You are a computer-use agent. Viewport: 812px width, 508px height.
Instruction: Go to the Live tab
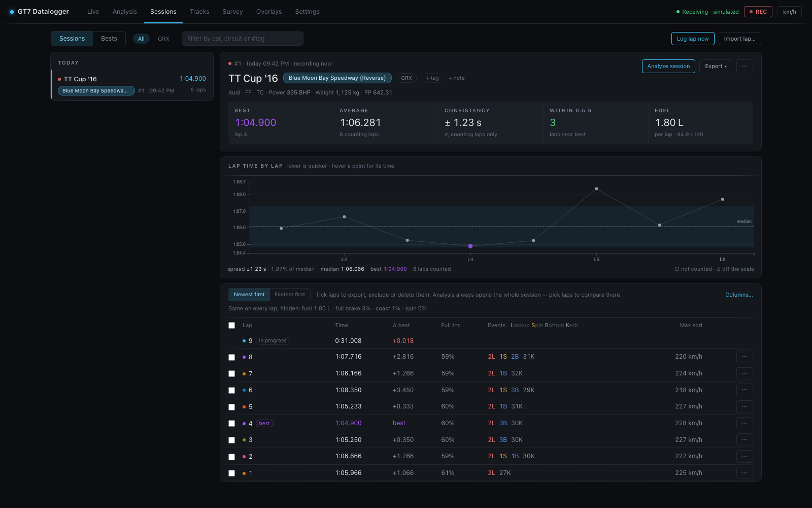point(93,12)
